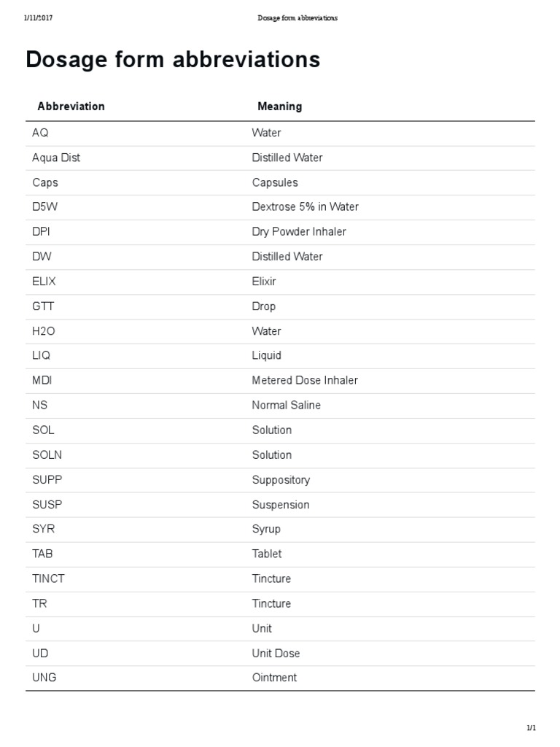Click the Suppository meaning text

pyautogui.click(x=281, y=480)
